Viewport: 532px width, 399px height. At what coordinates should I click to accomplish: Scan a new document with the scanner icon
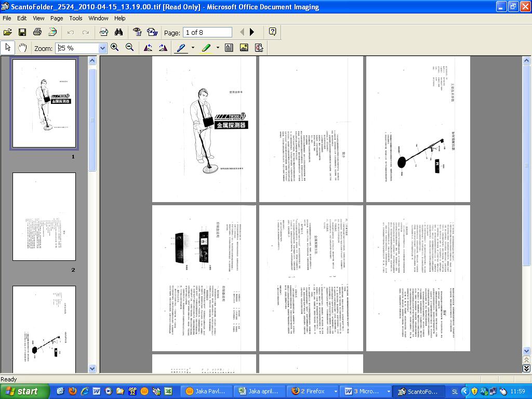(52, 32)
